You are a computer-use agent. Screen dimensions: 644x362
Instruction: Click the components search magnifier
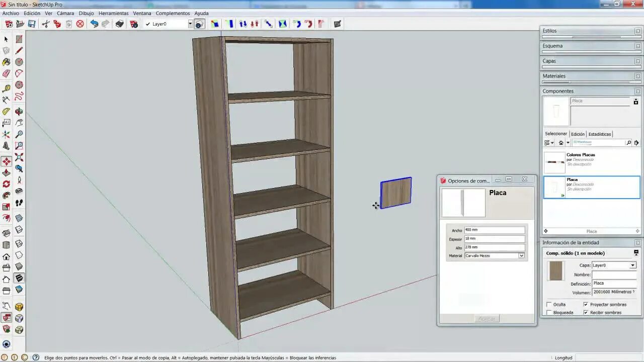pos(628,143)
